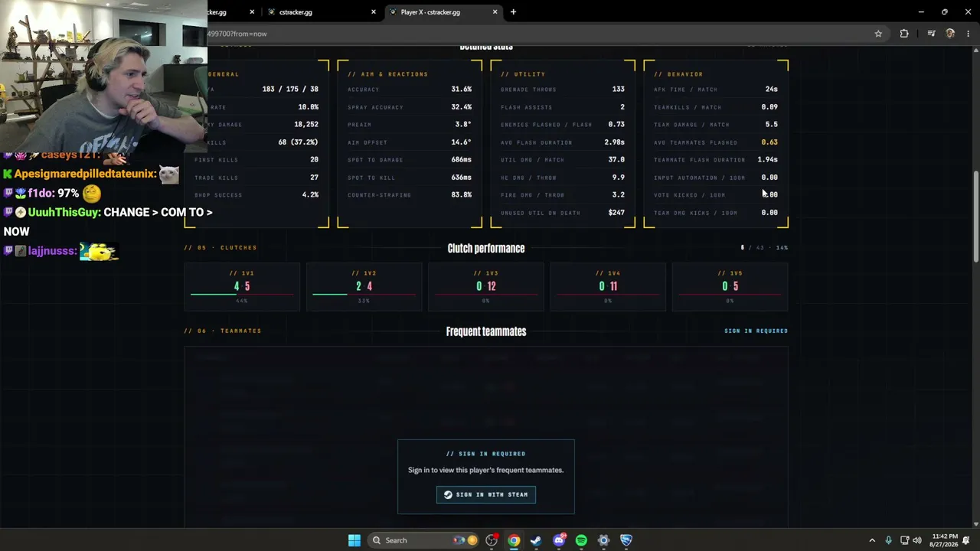The image size is (980, 551).
Task: Click the Aim & Reactions panel header
Action: pyautogui.click(x=387, y=74)
